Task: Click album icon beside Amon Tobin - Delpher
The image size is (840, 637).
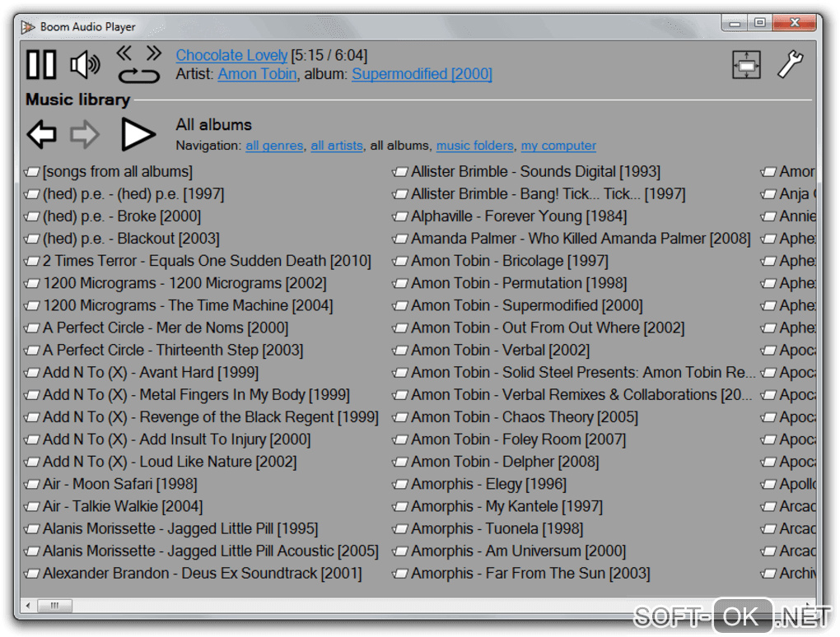Action: click(400, 462)
